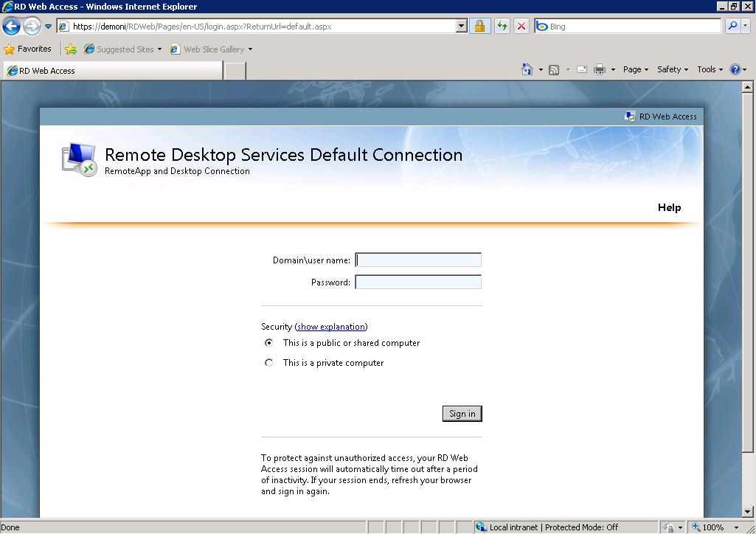Screen dimensions: 756x534
Task: Click the Help question mark icon
Action: [x=735, y=69]
